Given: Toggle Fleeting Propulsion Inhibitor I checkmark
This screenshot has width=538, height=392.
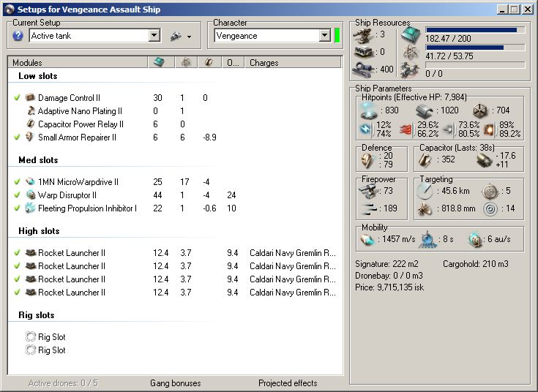Looking at the screenshot, I should pos(17,208).
